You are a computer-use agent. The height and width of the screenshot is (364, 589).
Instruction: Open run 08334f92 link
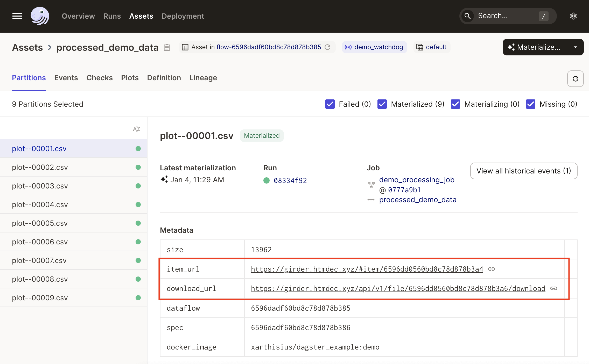[x=290, y=180]
